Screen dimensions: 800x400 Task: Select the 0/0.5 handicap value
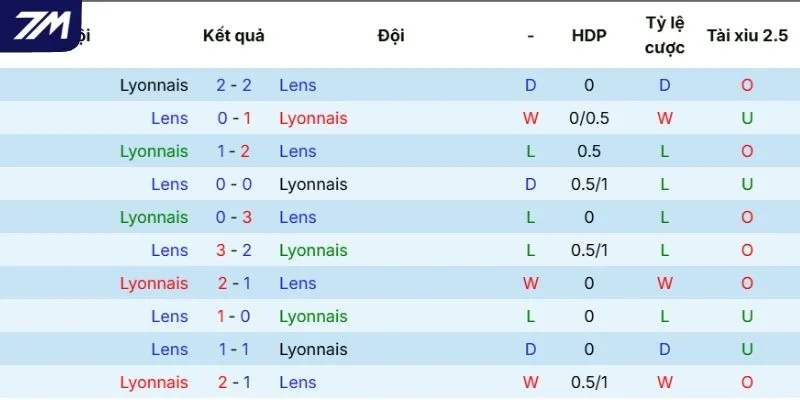(x=589, y=118)
